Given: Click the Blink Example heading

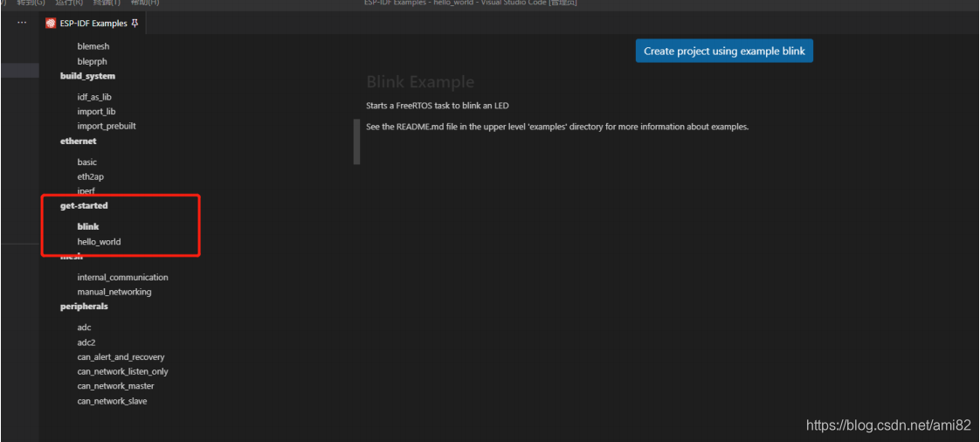Looking at the screenshot, I should (x=420, y=82).
